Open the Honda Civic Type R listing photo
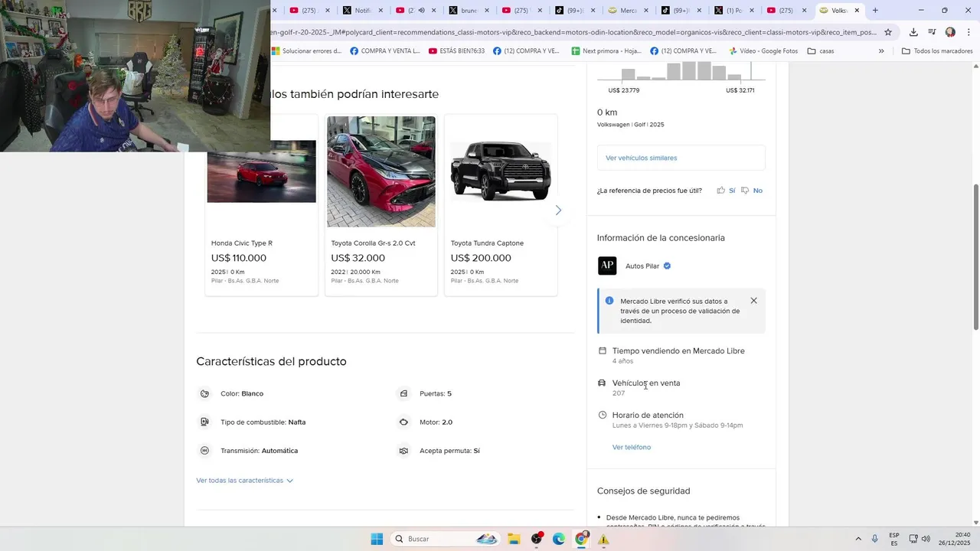Screen dimensions: 980x551 [x=261, y=171]
